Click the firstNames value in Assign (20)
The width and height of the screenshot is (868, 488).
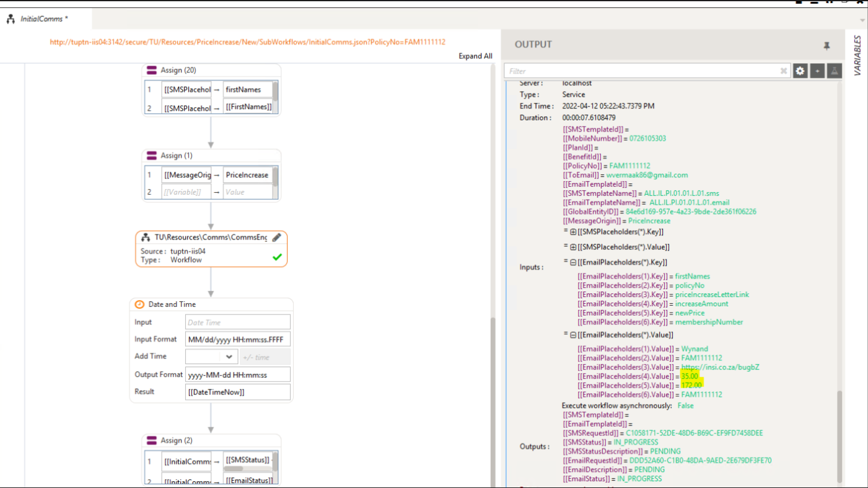(247, 89)
